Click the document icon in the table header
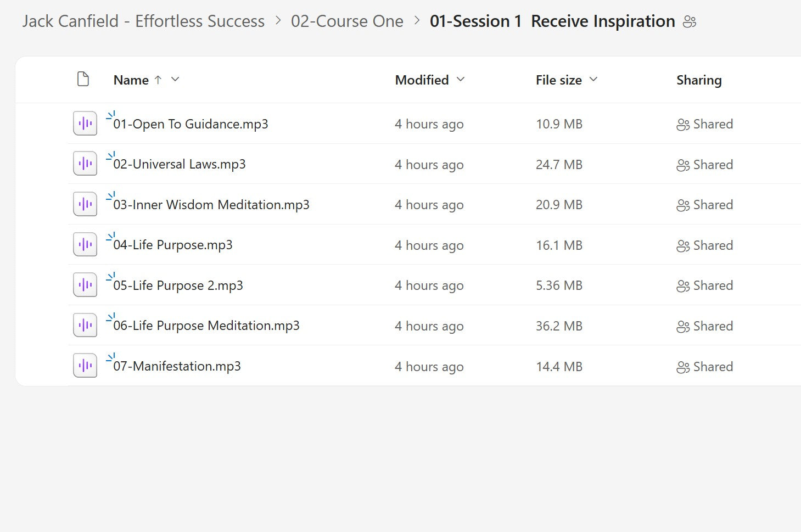The width and height of the screenshot is (801, 532). [83, 79]
